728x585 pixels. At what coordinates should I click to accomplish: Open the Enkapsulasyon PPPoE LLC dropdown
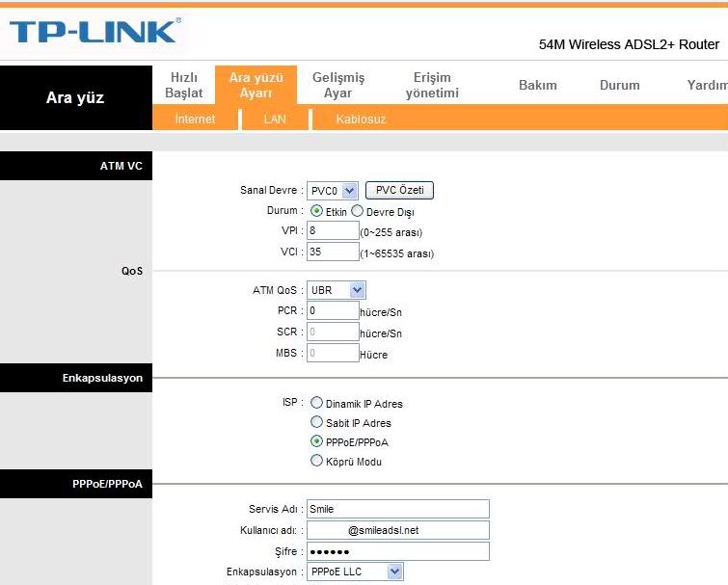[x=354, y=572]
